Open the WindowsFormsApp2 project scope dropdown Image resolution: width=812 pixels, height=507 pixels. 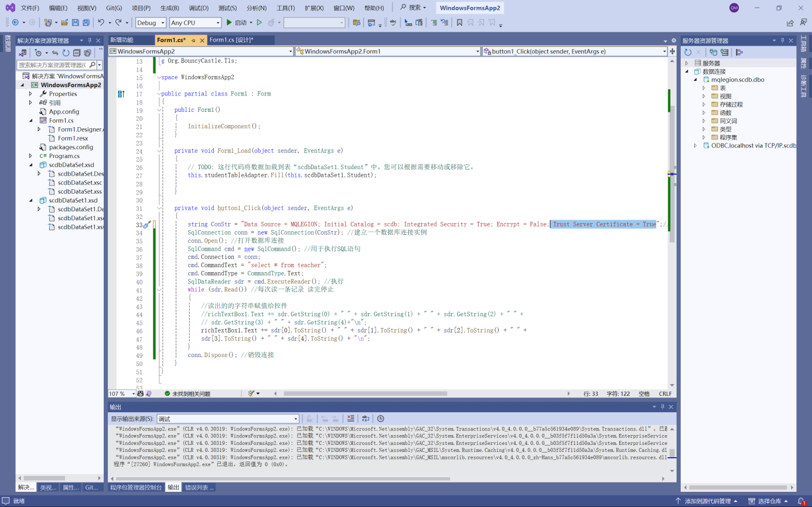200,51
